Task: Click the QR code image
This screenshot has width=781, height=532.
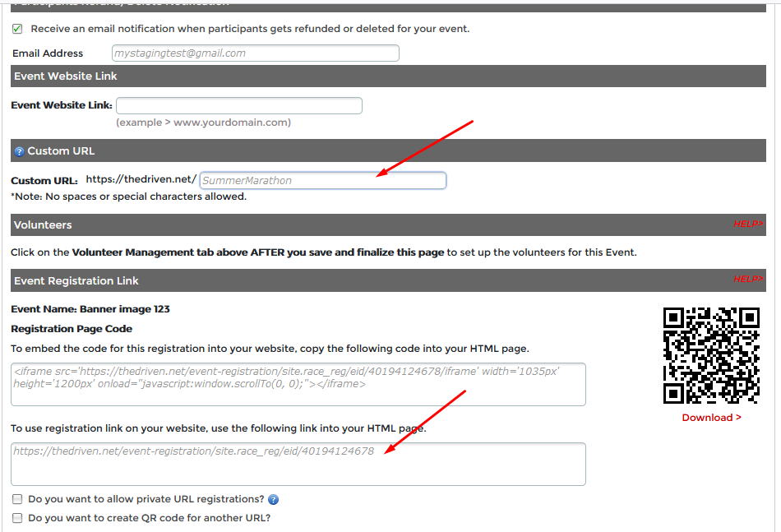Action: pos(711,355)
